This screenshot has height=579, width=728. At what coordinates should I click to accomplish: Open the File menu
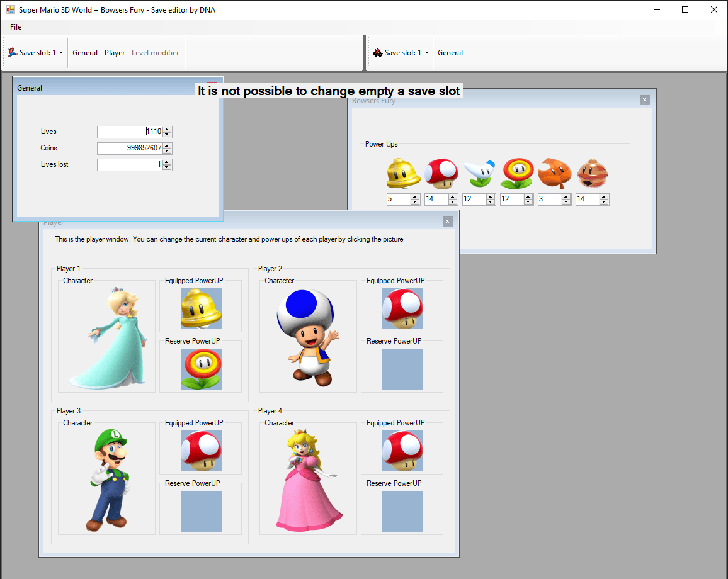point(16,27)
